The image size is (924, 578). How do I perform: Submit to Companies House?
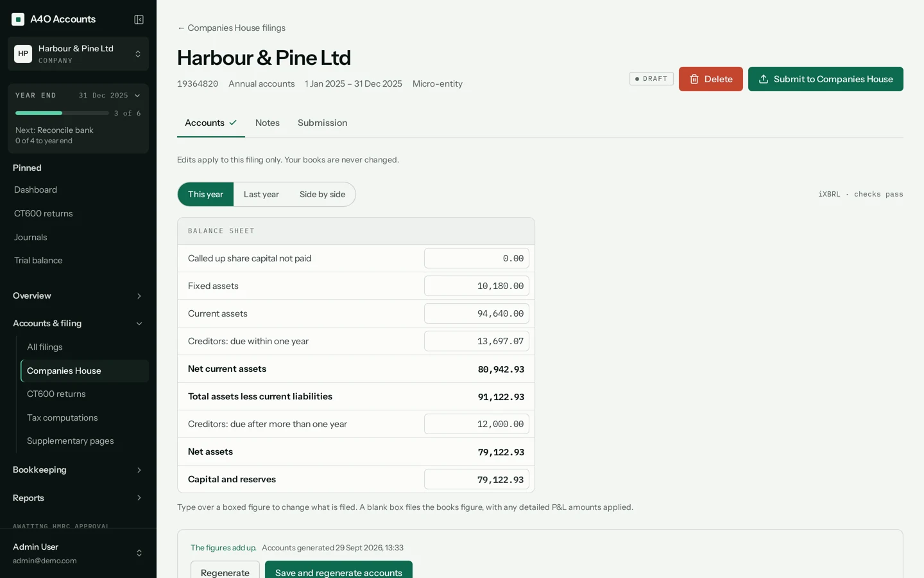(x=826, y=79)
